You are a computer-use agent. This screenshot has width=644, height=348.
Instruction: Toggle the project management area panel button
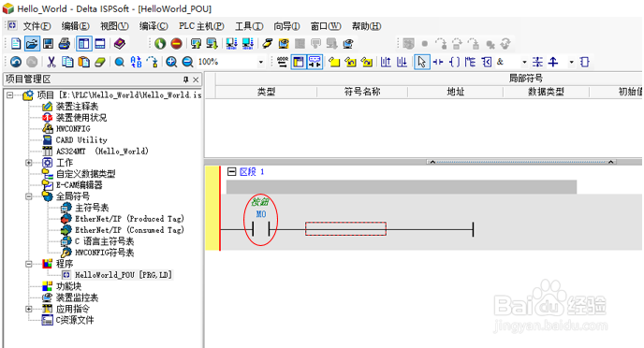tap(84, 43)
